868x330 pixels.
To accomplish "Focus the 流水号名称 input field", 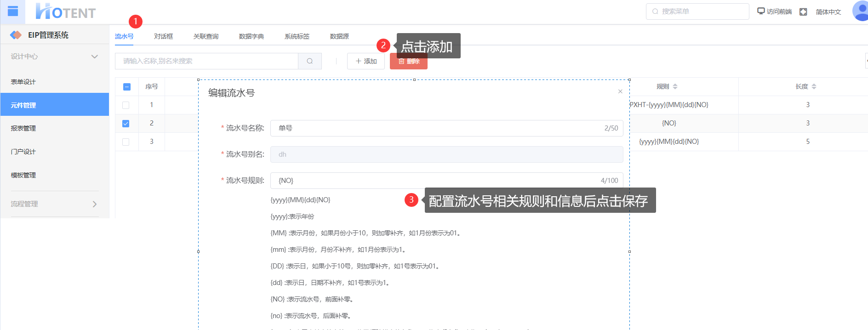I will [437, 128].
